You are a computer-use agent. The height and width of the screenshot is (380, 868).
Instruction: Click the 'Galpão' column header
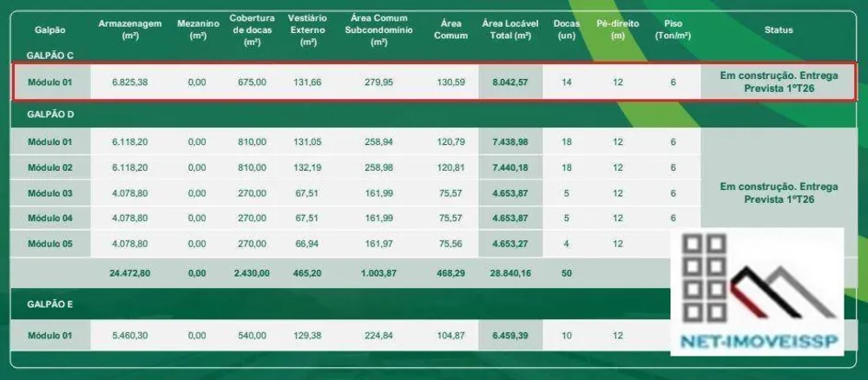click(49, 29)
